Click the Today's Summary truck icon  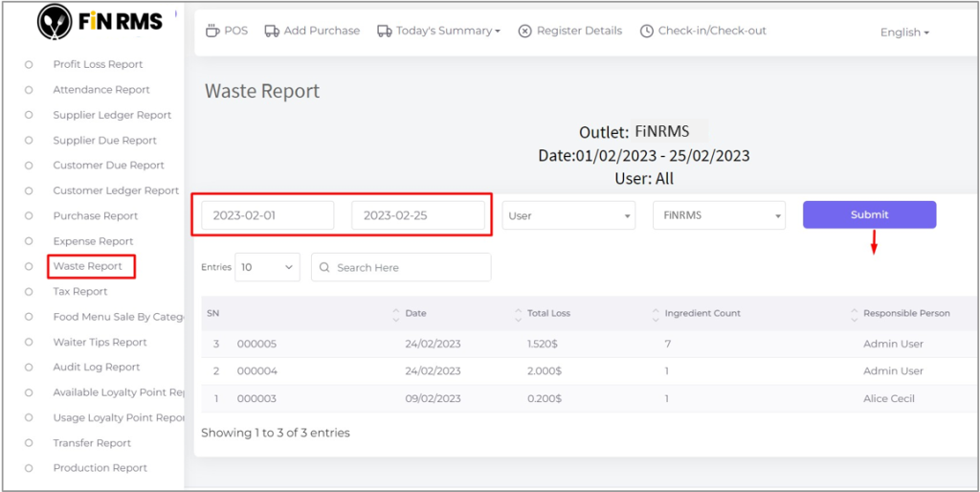tap(384, 31)
